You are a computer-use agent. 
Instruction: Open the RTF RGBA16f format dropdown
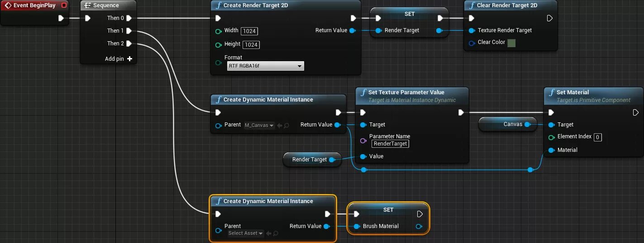coord(265,66)
